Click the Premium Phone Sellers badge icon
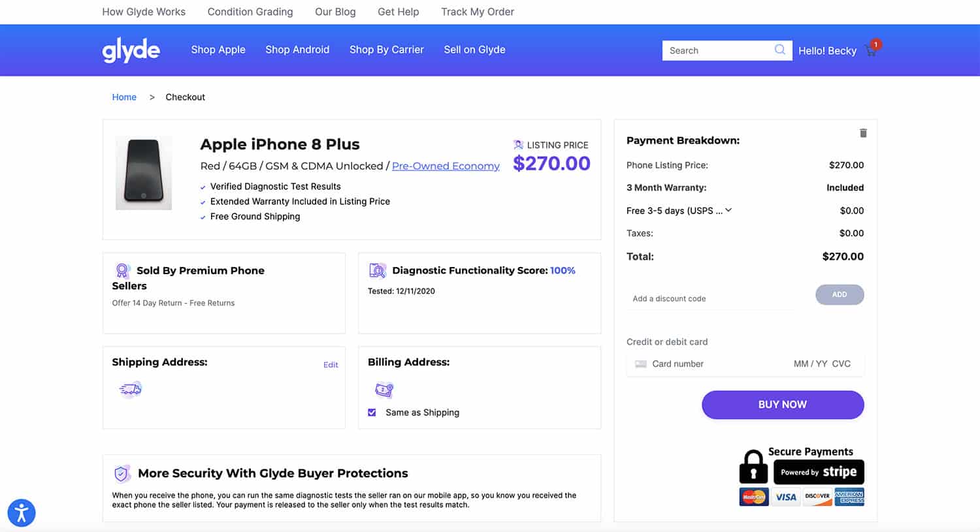The image size is (980, 532). point(122,270)
